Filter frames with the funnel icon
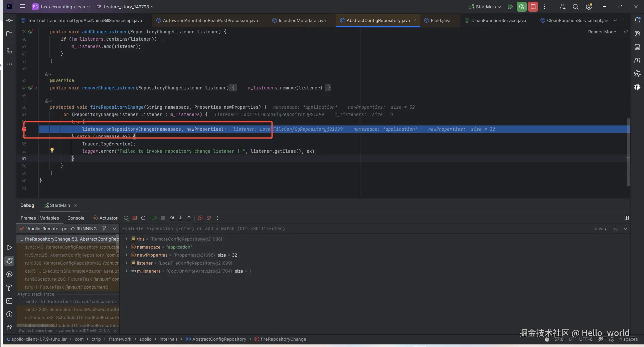The height and width of the screenshot is (347, 644). point(104,229)
